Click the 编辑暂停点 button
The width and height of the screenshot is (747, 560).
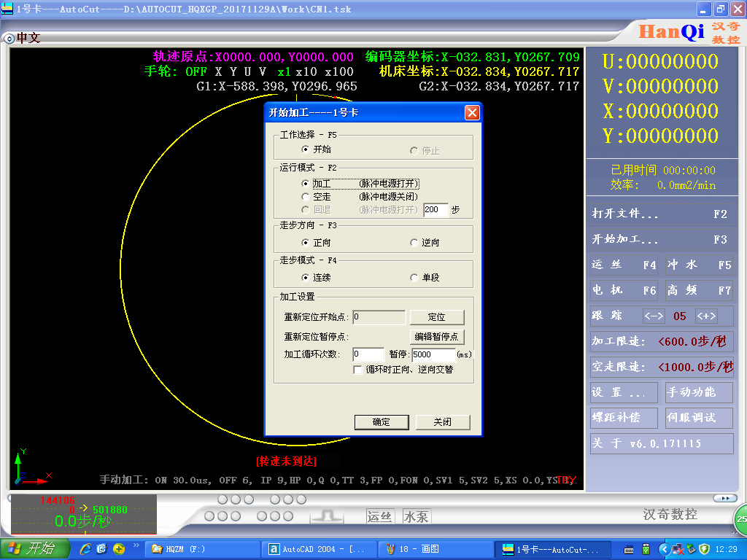436,337
